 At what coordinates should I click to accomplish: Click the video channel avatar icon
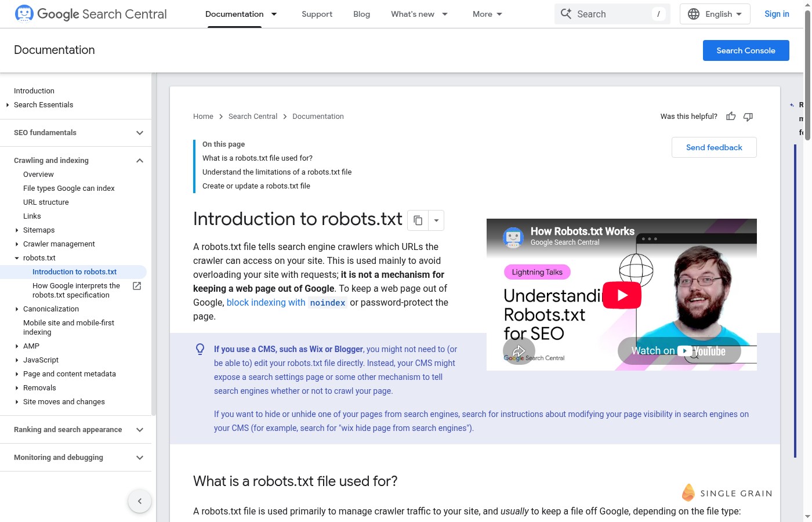coord(513,237)
